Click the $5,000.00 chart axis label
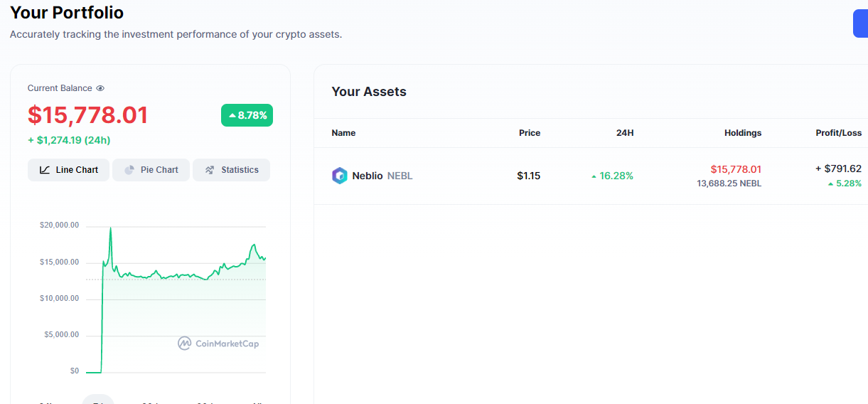 point(62,334)
